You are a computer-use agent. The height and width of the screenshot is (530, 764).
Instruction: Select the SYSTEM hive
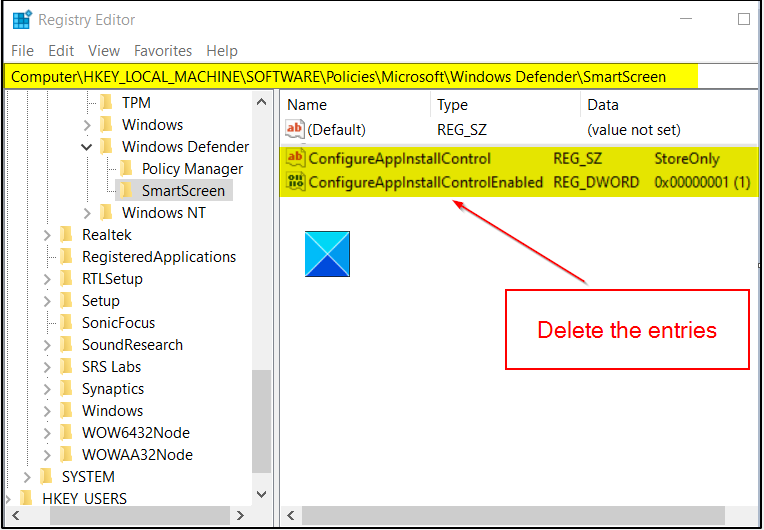(x=88, y=476)
